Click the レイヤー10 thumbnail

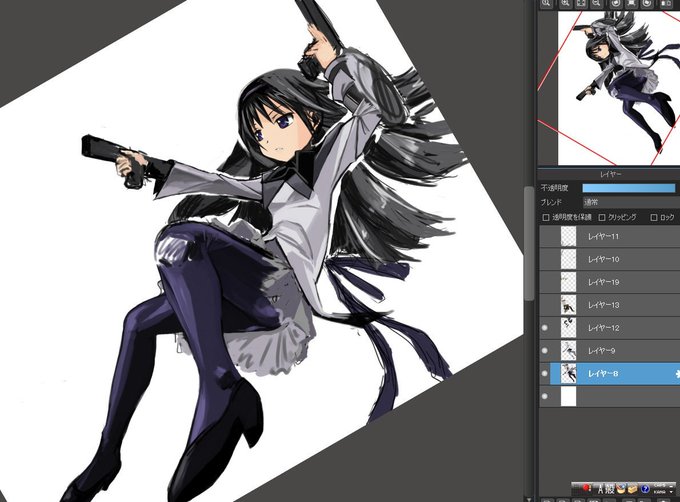pyautogui.click(x=569, y=259)
